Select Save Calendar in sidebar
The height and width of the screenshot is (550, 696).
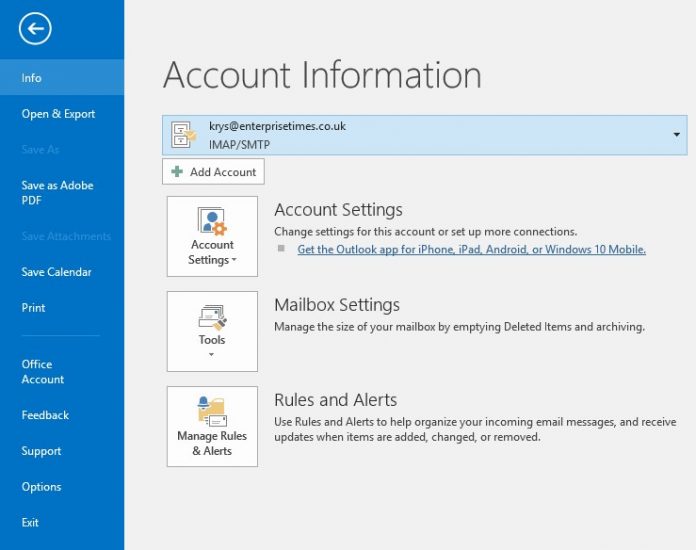[56, 272]
